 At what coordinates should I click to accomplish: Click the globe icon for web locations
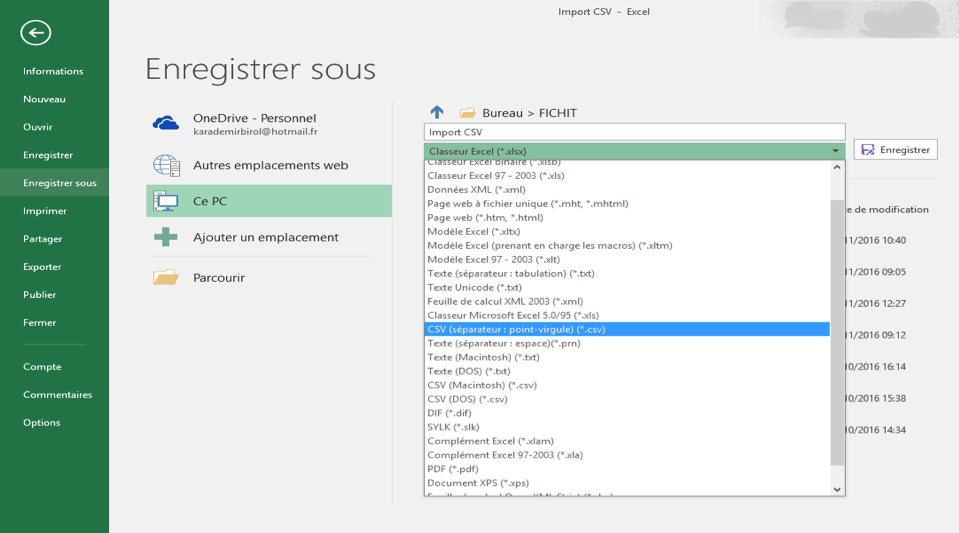coord(166,165)
